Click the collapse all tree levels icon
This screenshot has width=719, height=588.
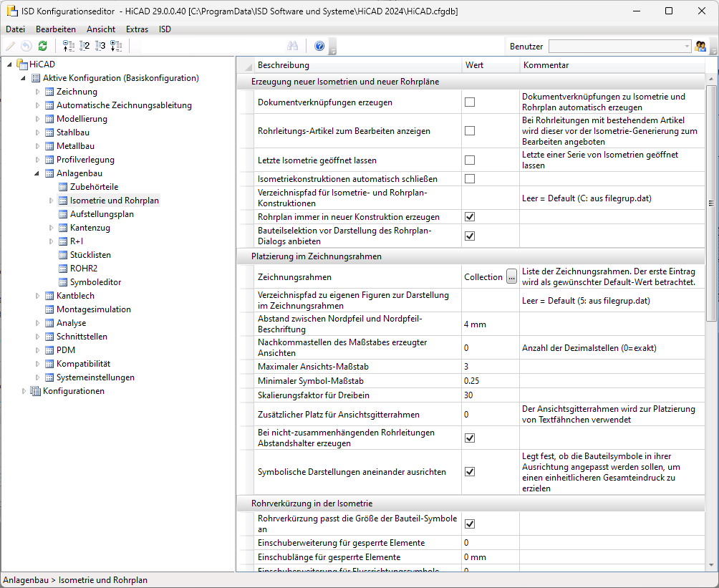click(68, 46)
